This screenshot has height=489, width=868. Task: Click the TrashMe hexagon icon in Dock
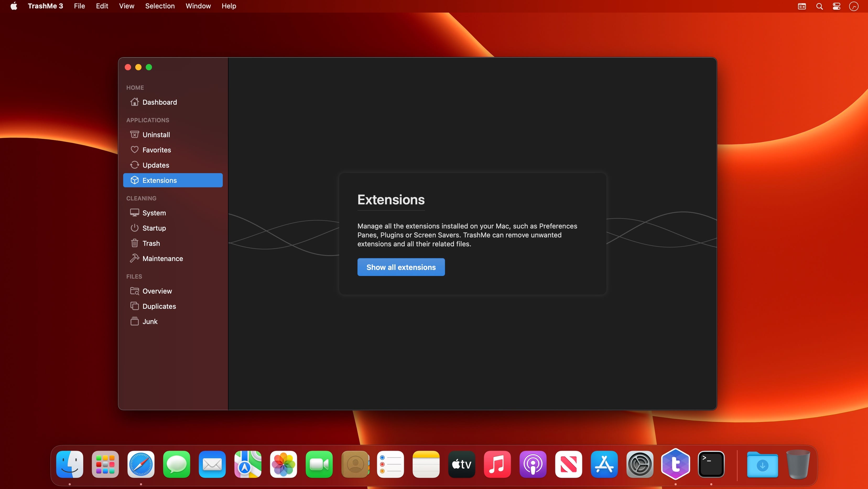[x=675, y=464]
